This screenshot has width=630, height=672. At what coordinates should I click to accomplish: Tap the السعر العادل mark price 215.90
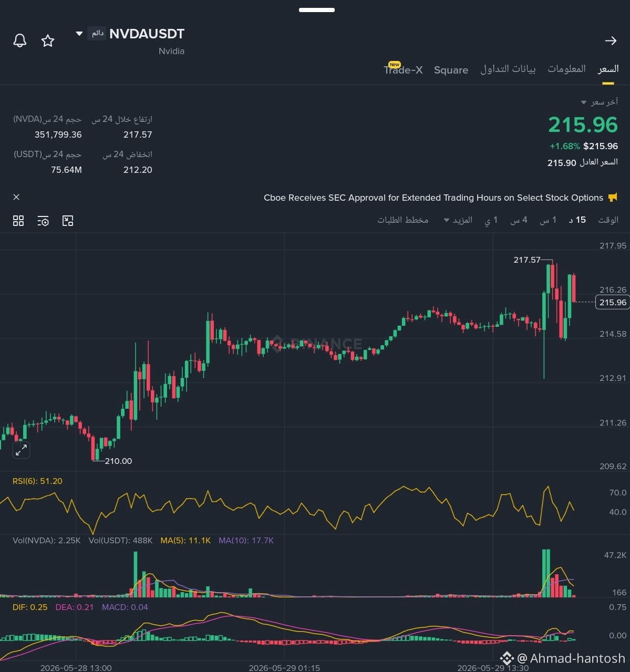(x=583, y=162)
